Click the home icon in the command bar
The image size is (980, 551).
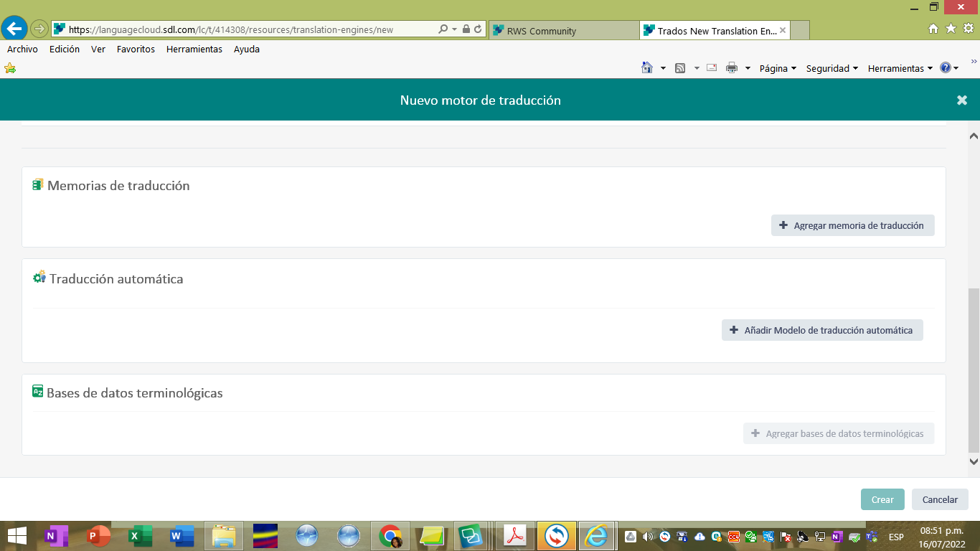[x=647, y=68]
